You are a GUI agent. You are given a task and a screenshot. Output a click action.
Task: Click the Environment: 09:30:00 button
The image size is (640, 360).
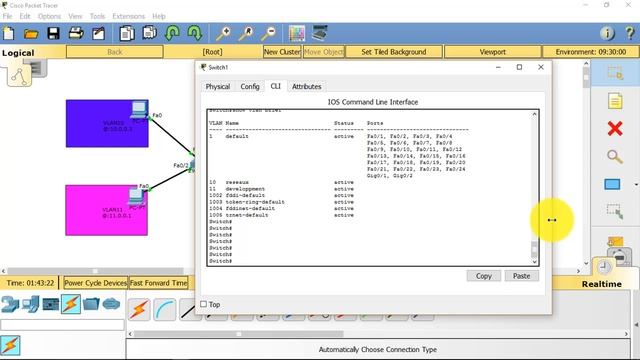pos(591,52)
